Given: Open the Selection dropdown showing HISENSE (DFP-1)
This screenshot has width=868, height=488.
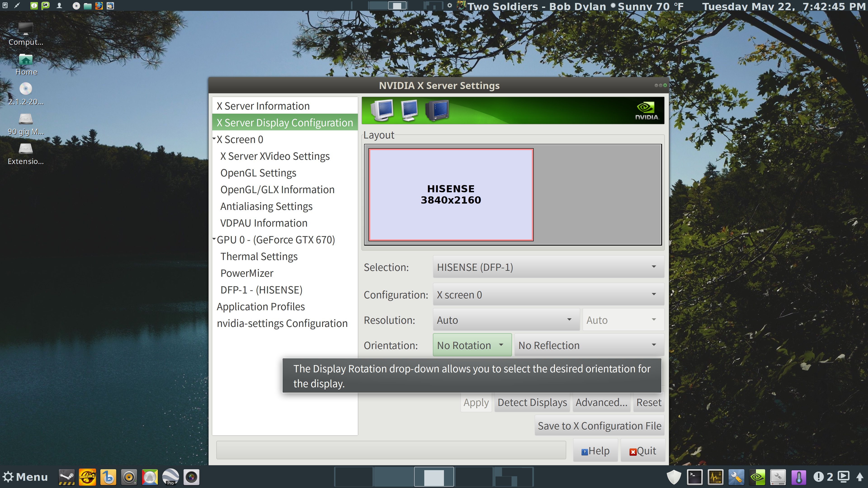Looking at the screenshot, I should click(x=548, y=267).
